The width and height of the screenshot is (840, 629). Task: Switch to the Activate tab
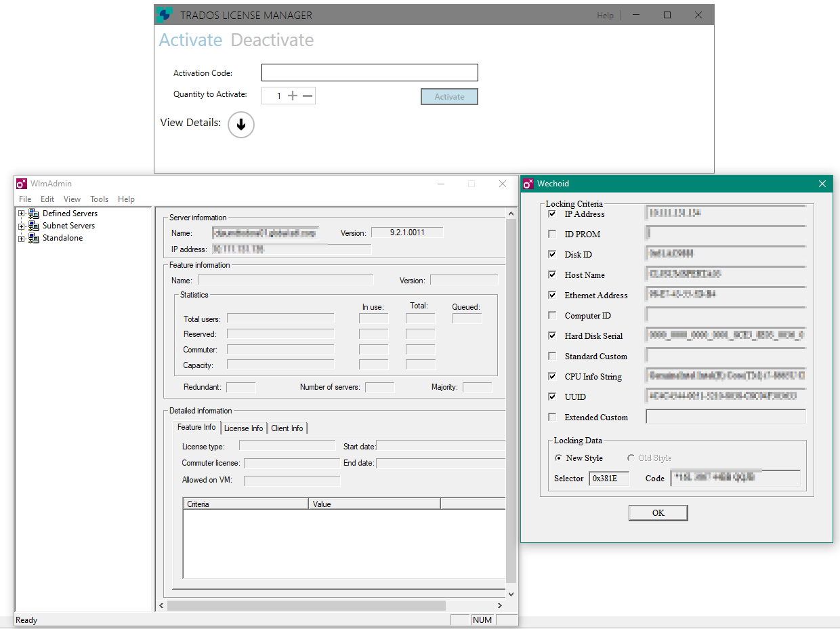(x=190, y=40)
